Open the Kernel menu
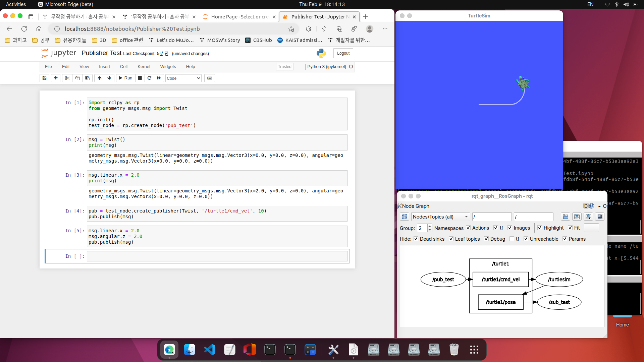 click(144, 67)
